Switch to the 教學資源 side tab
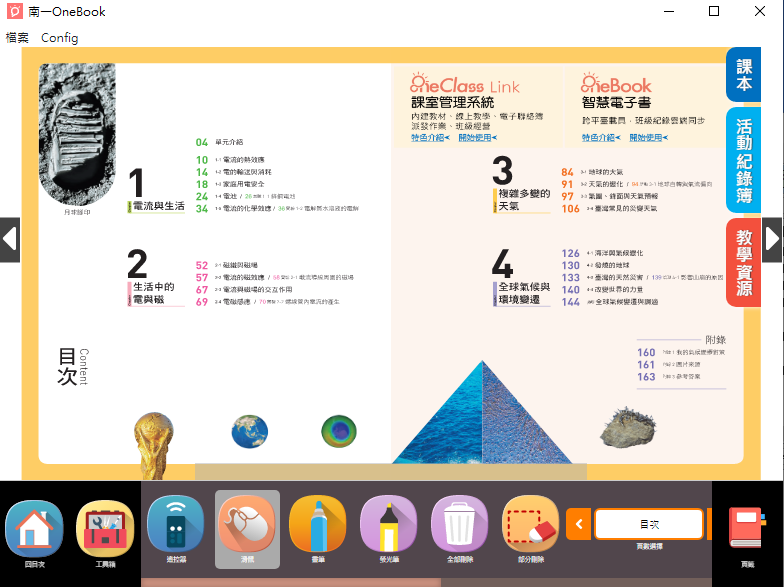 tap(744, 262)
